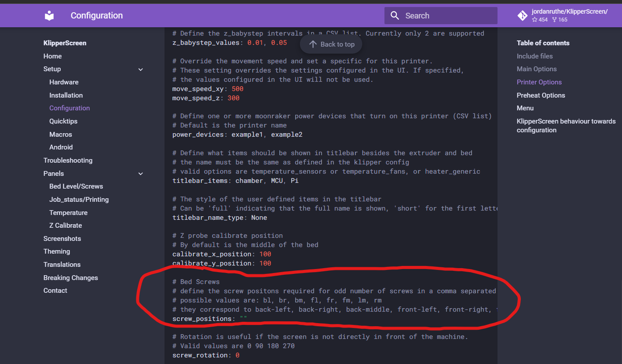Select the jordanruthe/KlipperScreen repository link
Viewport: 622px width, 364px height.
(x=571, y=11)
